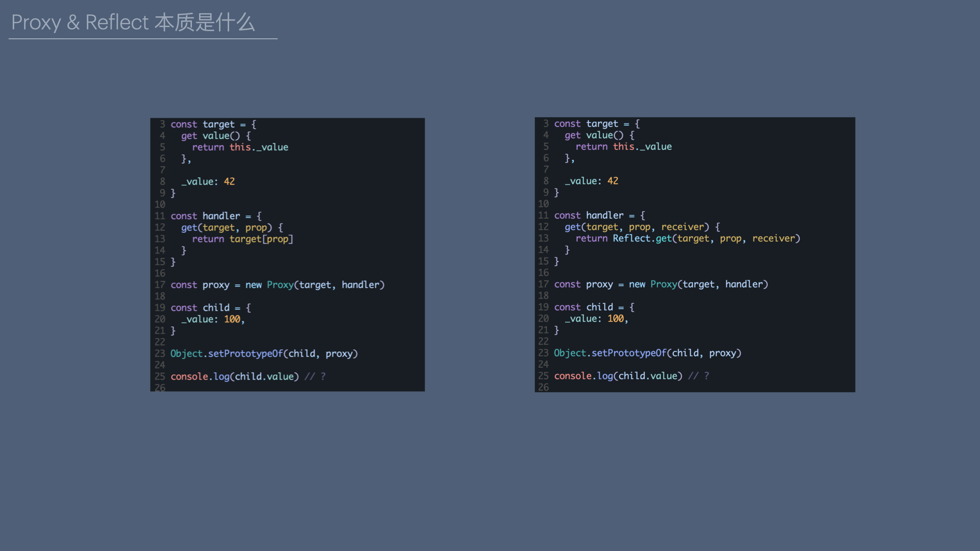Click '_value: 100,' in right code block

(x=596, y=319)
